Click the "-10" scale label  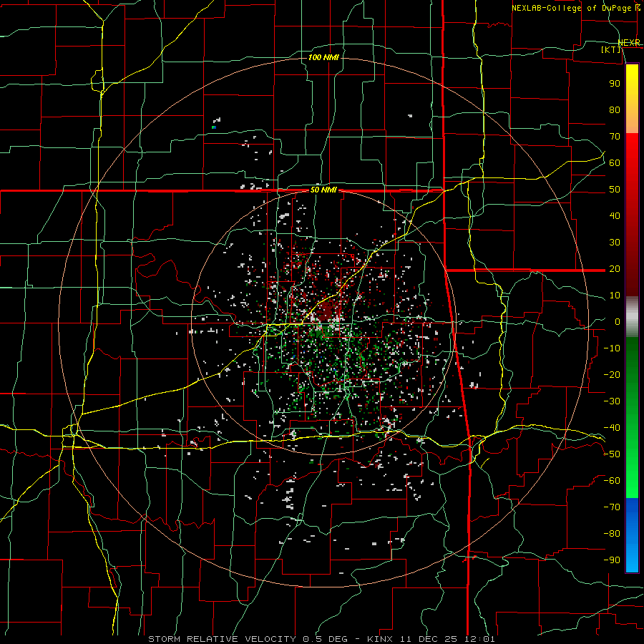[x=612, y=348]
